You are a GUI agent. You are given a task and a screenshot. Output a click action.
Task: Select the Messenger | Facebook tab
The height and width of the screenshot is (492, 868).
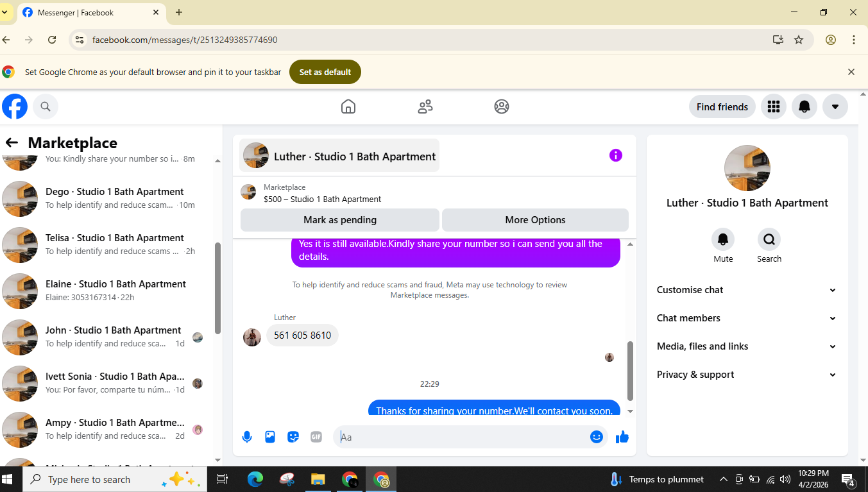[91, 12]
